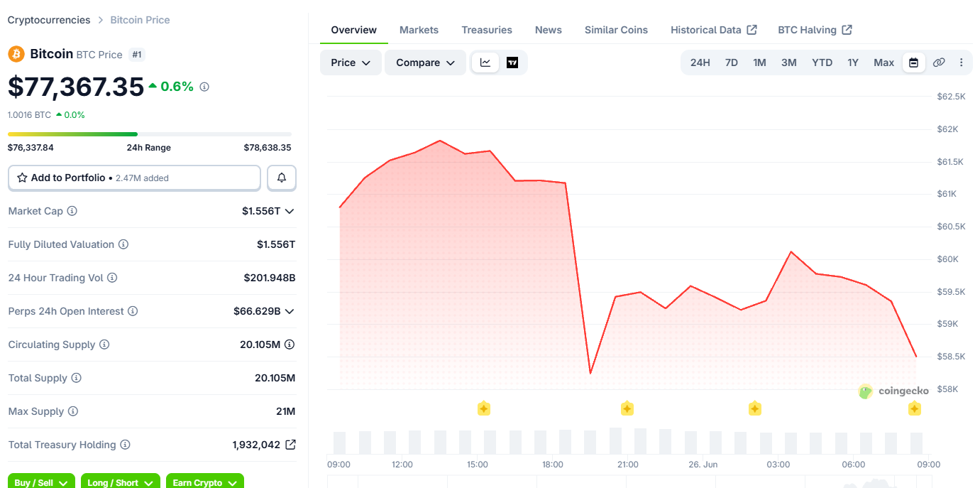Switch to Similar Coins tab
This screenshot has width=980, height=488.
[x=616, y=30]
